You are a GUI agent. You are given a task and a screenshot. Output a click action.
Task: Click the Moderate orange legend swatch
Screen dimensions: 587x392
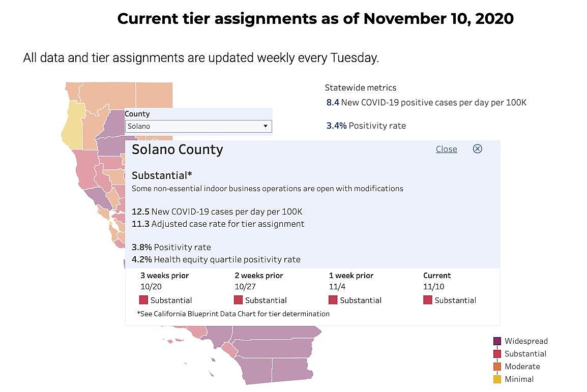tap(496, 366)
